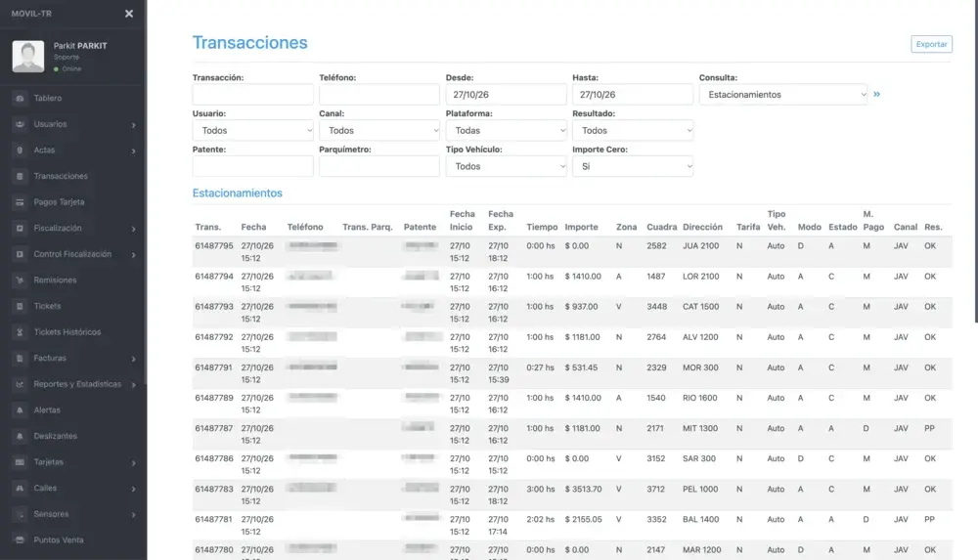This screenshot has height=560, width=978.
Task: Expand the Sensores submenu chevron
Action: tap(133, 514)
